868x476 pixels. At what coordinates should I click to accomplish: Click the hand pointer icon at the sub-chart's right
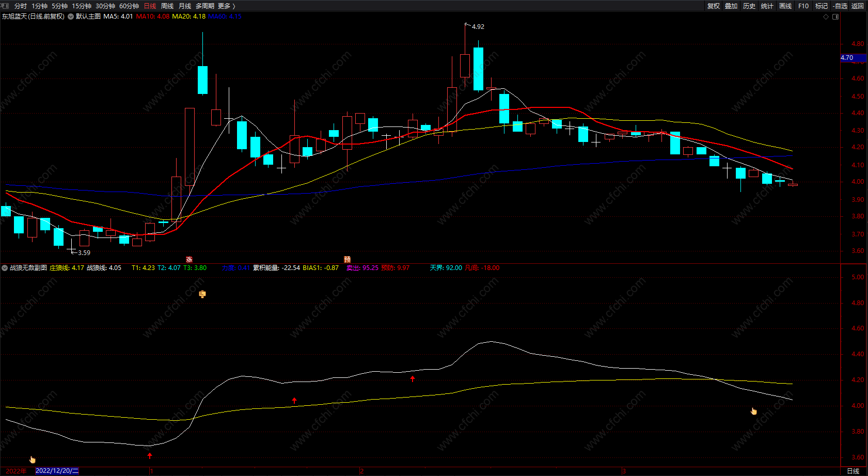(x=754, y=411)
